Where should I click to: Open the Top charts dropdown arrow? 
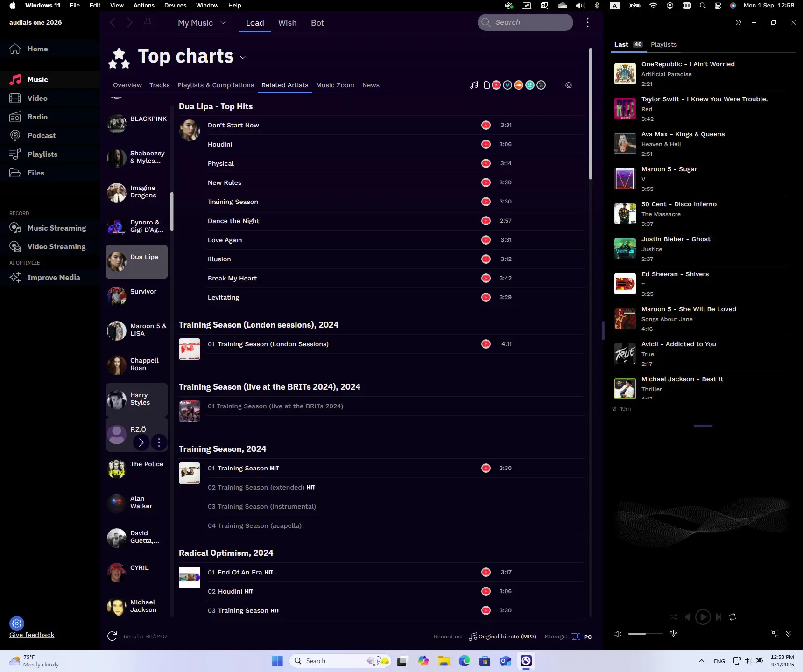(x=243, y=57)
